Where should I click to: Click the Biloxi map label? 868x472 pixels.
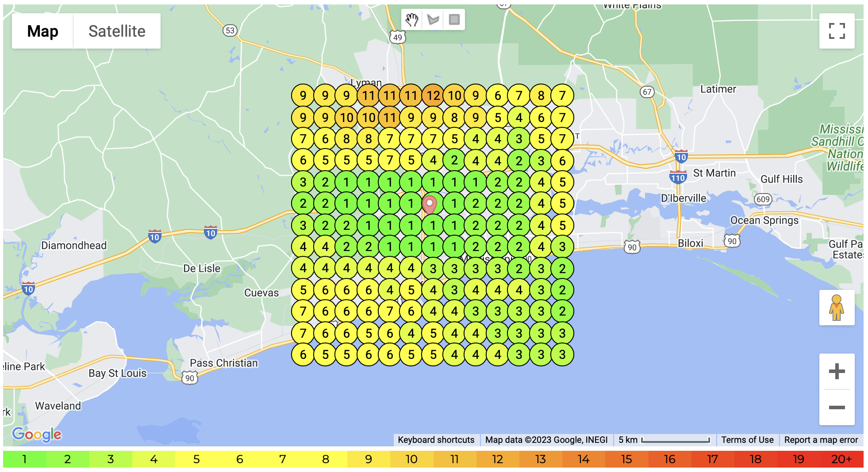point(691,243)
